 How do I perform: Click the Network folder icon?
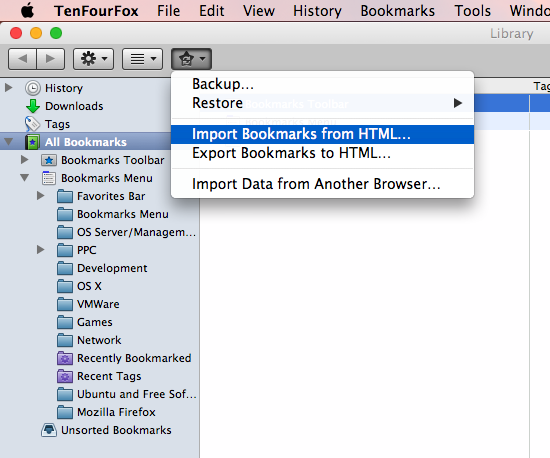65,340
